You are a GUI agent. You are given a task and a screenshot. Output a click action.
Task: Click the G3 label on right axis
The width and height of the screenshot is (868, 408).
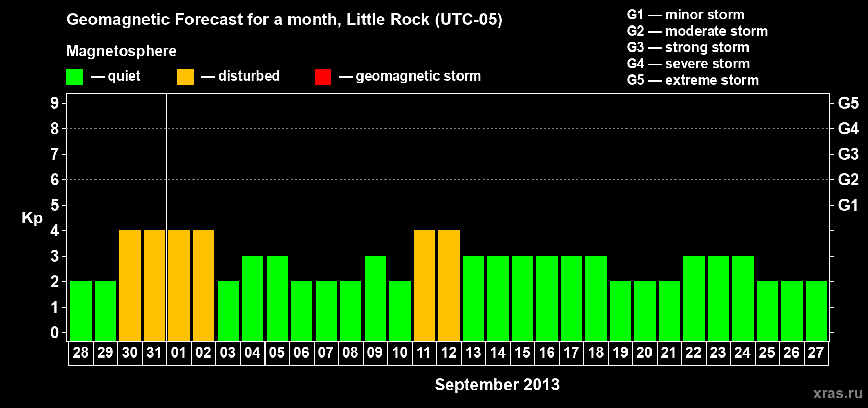point(848,154)
